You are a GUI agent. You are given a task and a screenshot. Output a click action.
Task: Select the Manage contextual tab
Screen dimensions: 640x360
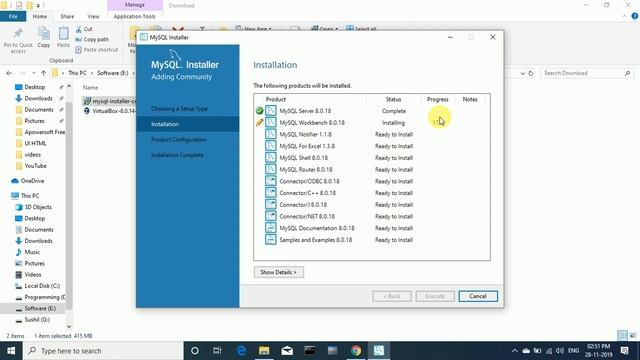[x=135, y=5]
